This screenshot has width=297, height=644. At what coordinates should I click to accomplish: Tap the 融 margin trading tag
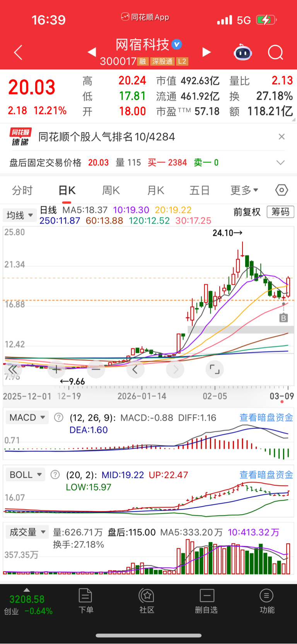coord(143,61)
